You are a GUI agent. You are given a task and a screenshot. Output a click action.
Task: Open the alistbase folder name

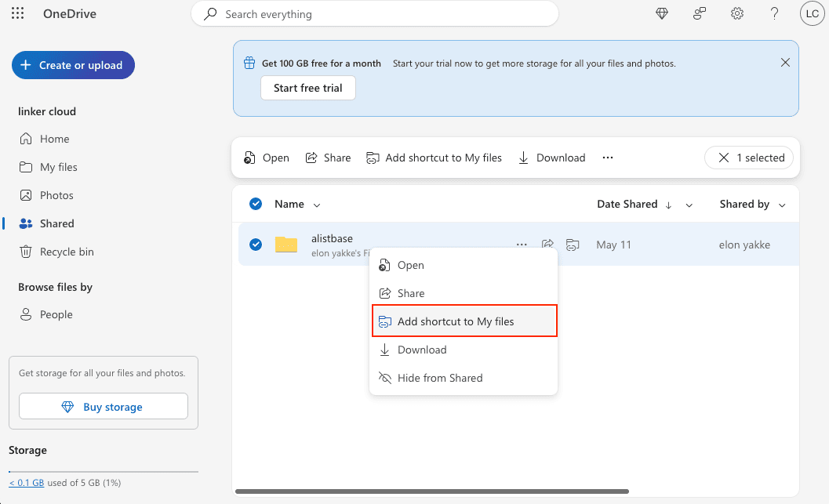click(x=332, y=239)
